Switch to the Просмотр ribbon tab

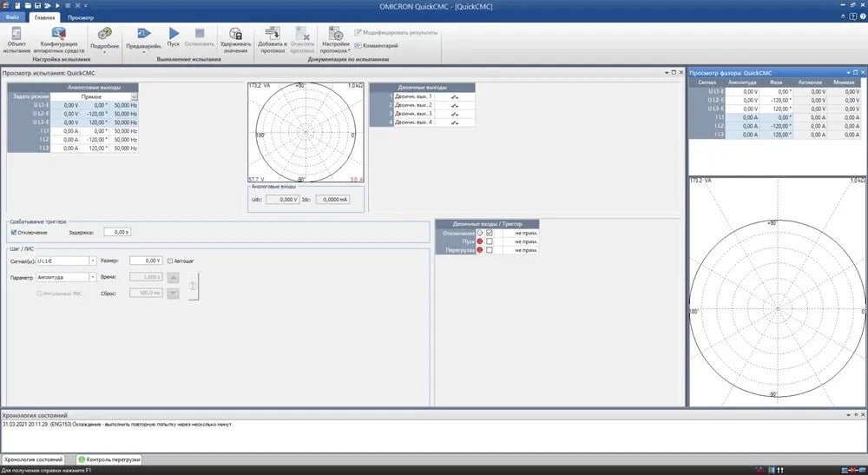[x=81, y=17]
